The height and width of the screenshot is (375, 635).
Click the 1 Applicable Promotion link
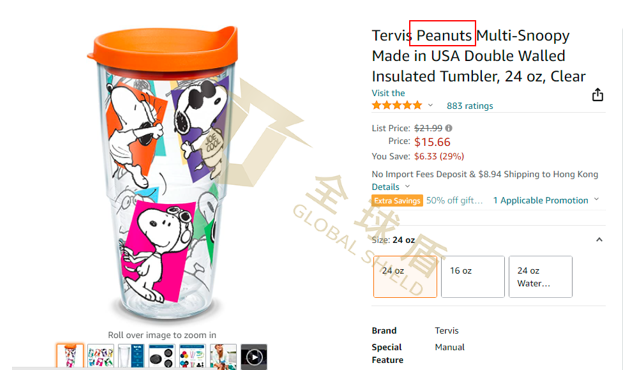point(541,200)
